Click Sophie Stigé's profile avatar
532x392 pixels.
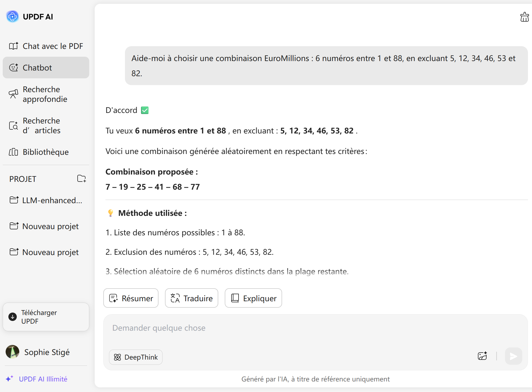pos(12,352)
